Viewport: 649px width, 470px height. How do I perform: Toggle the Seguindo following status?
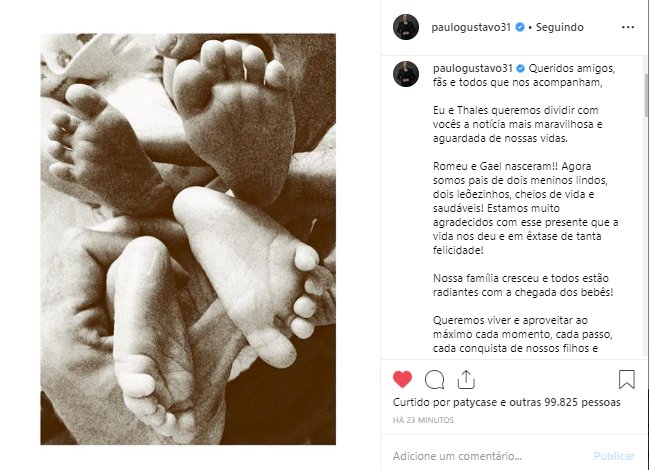560,27
